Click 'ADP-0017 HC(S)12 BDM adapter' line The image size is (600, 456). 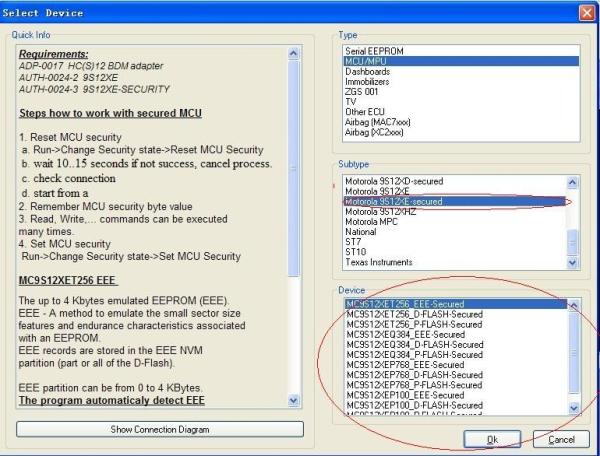click(x=91, y=66)
